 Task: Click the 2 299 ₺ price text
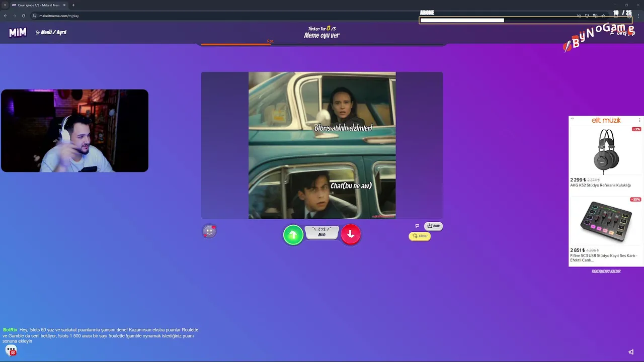point(578,179)
